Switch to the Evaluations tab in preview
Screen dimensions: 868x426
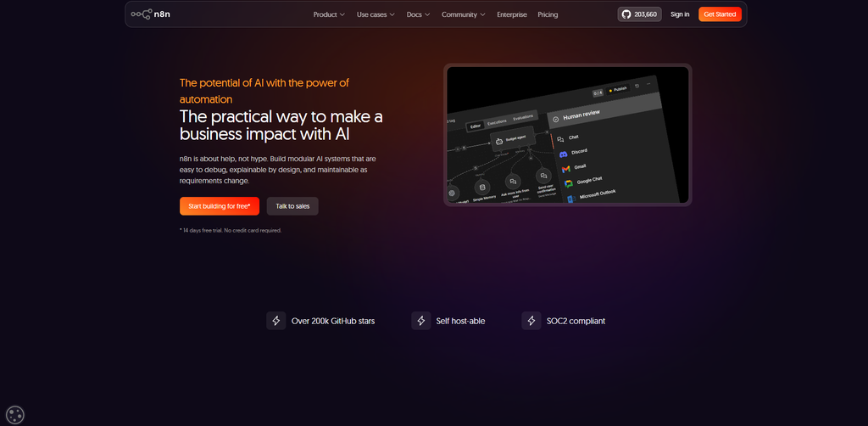point(523,117)
